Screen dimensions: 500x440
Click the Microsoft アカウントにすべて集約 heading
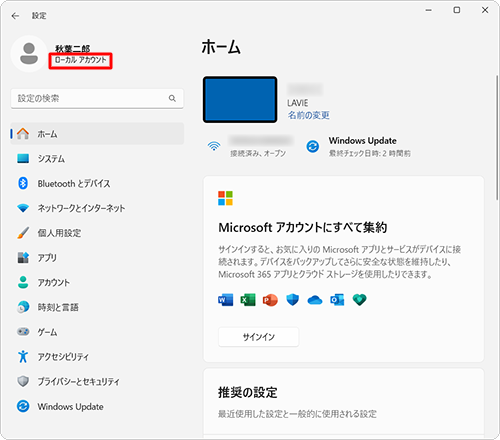click(x=303, y=228)
